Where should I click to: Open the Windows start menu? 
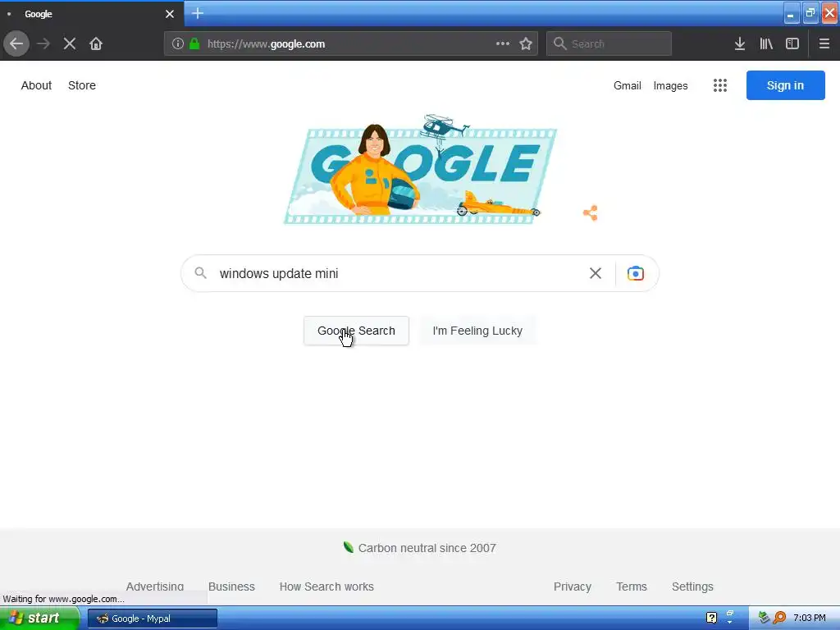coord(39,619)
